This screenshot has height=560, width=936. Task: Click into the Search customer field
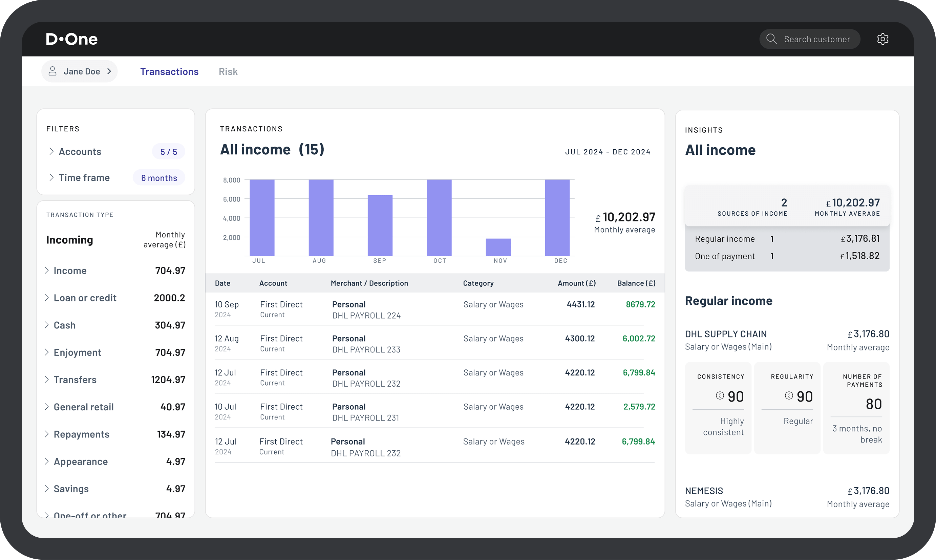click(x=816, y=39)
